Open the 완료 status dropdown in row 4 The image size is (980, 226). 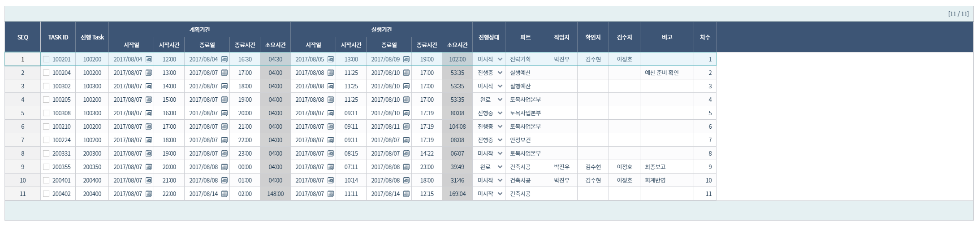tap(500, 100)
